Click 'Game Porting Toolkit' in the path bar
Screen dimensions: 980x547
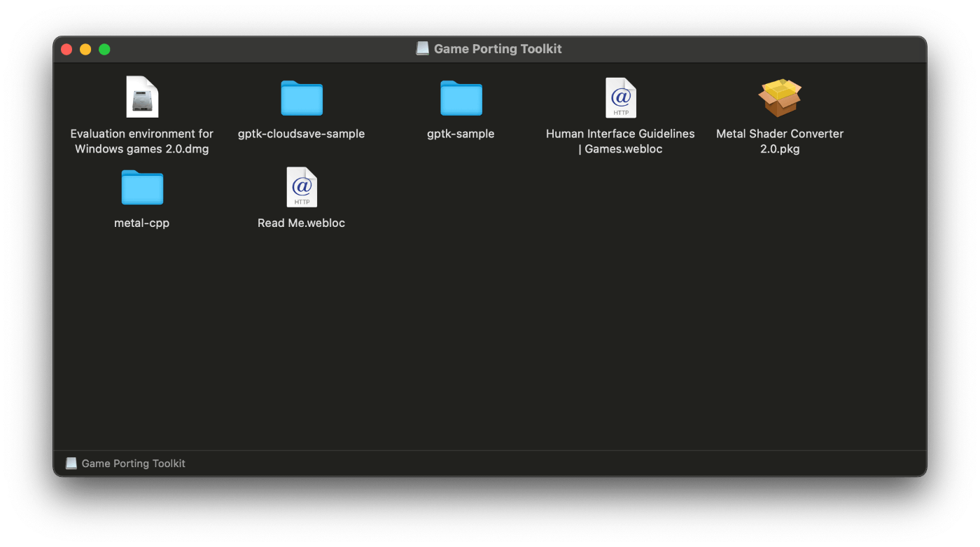coord(134,463)
